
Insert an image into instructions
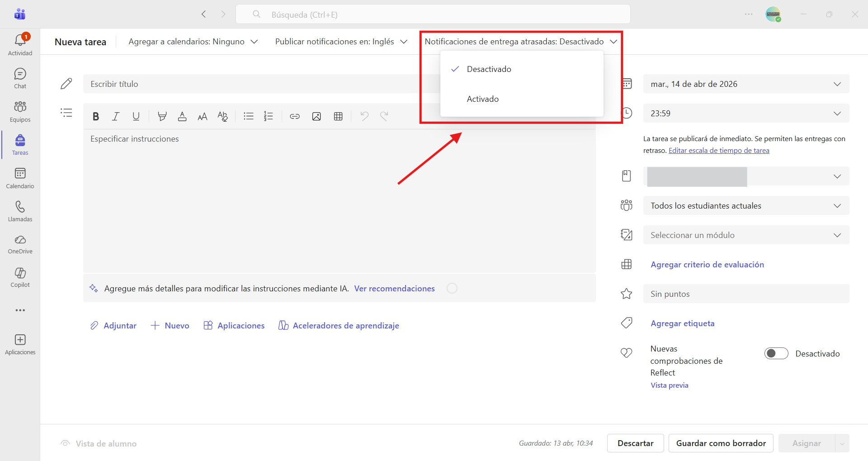316,116
